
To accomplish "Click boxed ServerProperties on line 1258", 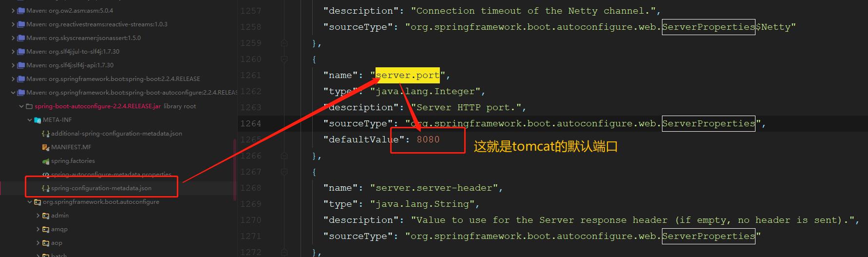I will click(x=709, y=27).
